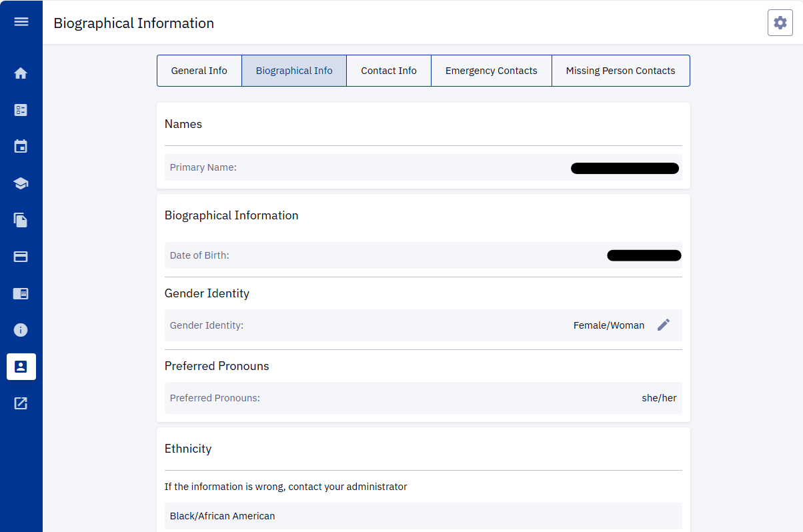The width and height of the screenshot is (803, 532).
Task: Click the contact your administrator notice
Action: pyautogui.click(x=285, y=487)
